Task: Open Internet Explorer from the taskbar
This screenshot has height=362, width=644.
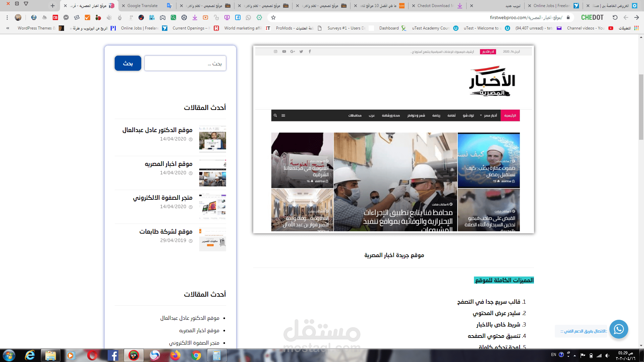Action: point(30,355)
